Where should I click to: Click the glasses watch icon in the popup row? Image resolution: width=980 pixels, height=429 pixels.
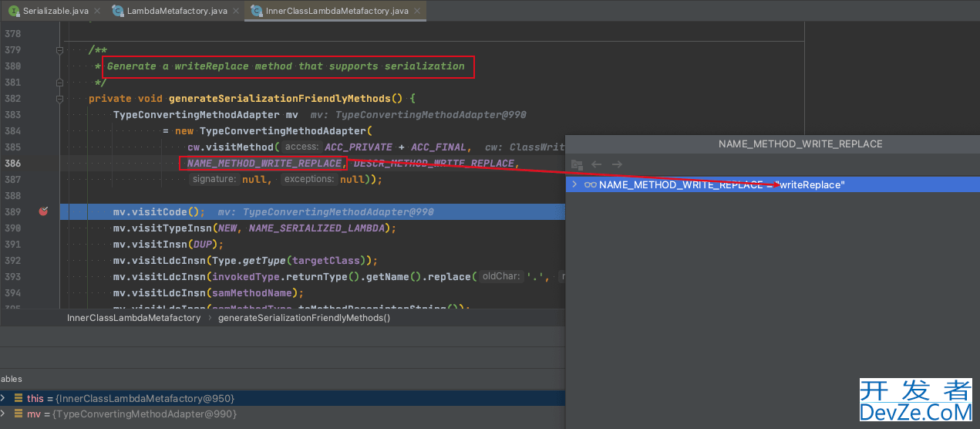coord(590,185)
